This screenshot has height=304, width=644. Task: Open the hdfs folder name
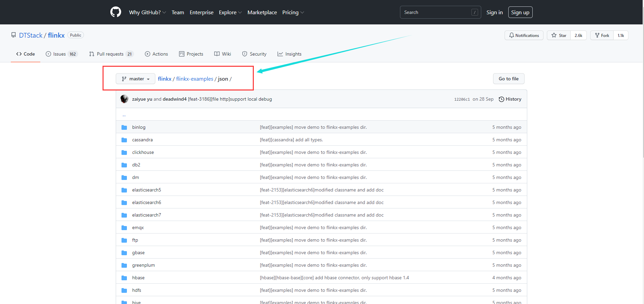[x=137, y=290]
